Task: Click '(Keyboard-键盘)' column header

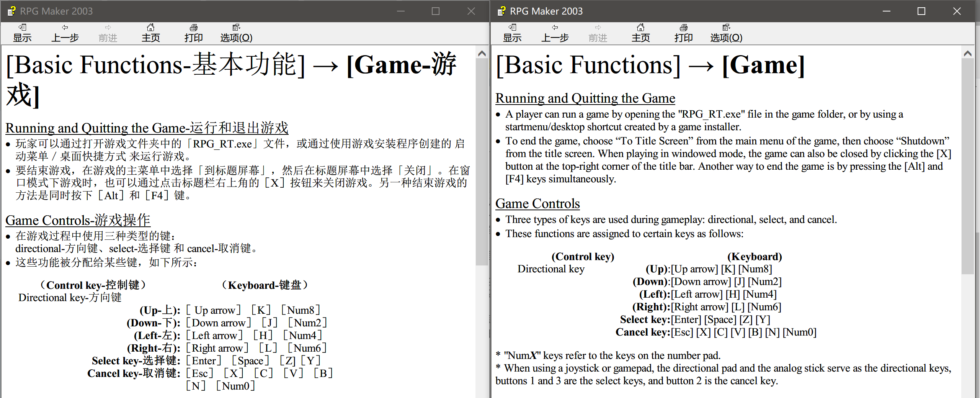Action: [x=265, y=285]
